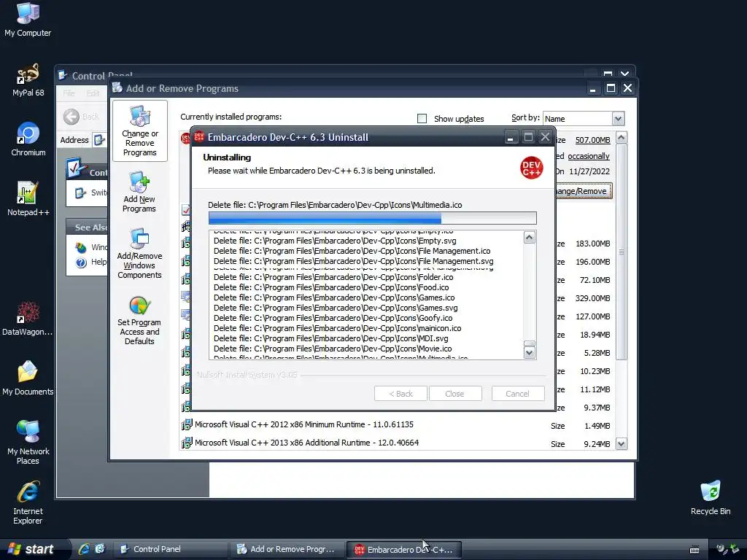
Task: Click the 183.00MB size value
Action: point(592,244)
